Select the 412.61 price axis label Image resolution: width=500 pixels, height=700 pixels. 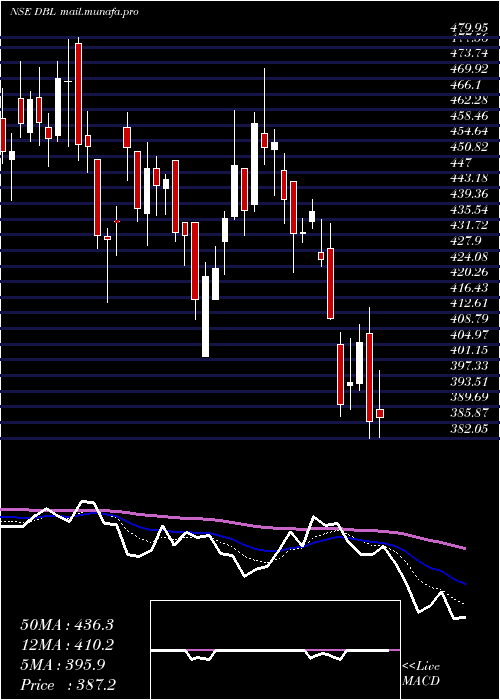469,303
